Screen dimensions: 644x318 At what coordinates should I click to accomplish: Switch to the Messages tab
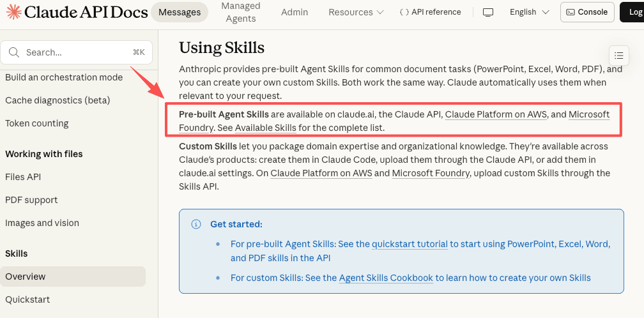(180, 12)
